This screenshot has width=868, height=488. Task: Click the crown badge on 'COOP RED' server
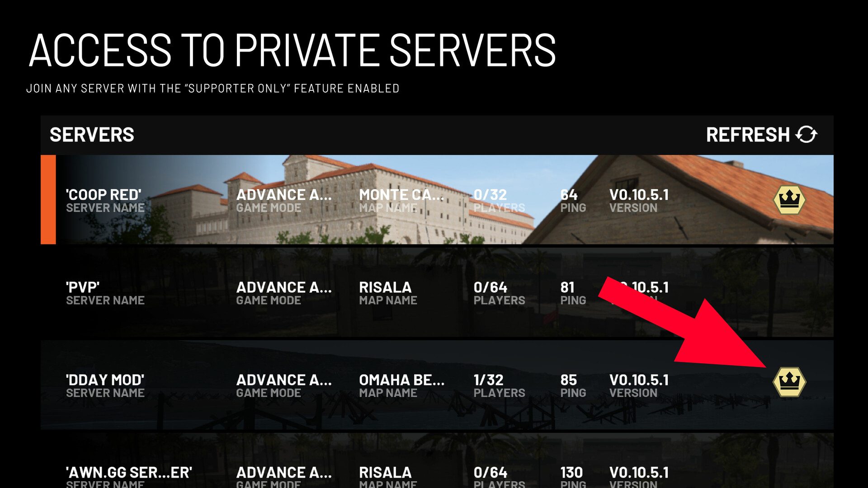click(x=789, y=200)
